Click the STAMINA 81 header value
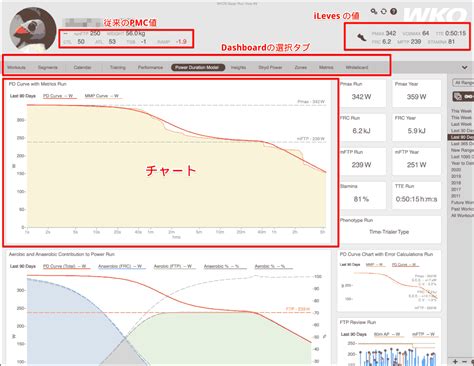 pos(451,42)
